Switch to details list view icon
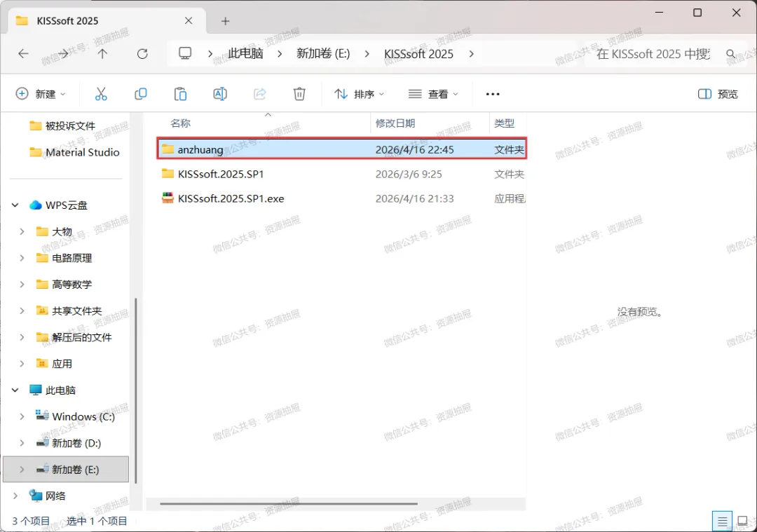The image size is (757, 532). [722, 521]
